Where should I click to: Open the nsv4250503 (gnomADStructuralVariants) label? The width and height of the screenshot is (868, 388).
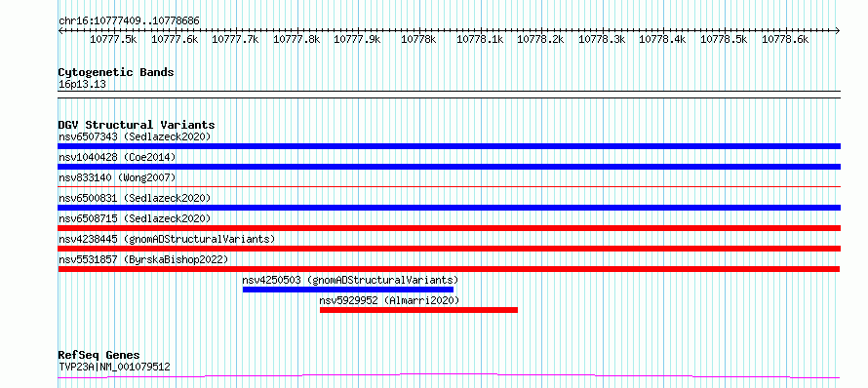click(350, 280)
